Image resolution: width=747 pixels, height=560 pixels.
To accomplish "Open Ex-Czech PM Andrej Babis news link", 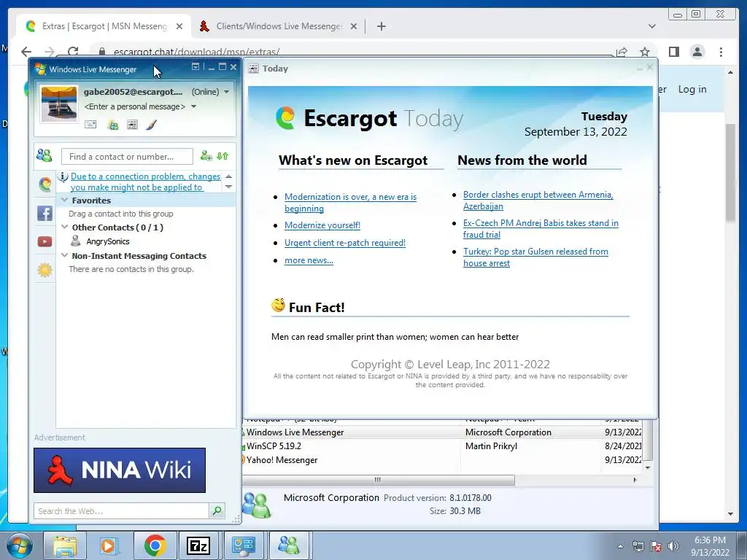I will coord(541,228).
